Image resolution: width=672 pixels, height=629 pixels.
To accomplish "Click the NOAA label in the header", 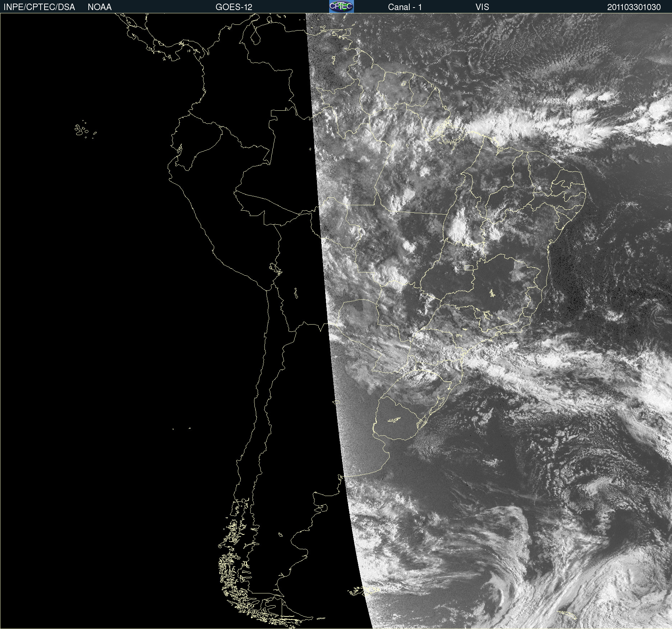I will [x=100, y=7].
